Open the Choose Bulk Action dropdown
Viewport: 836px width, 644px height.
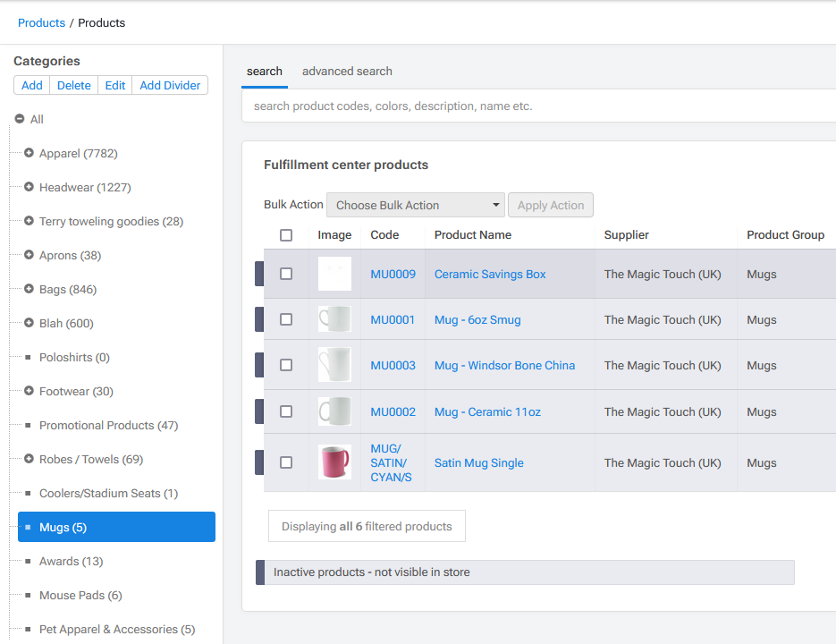[416, 205]
